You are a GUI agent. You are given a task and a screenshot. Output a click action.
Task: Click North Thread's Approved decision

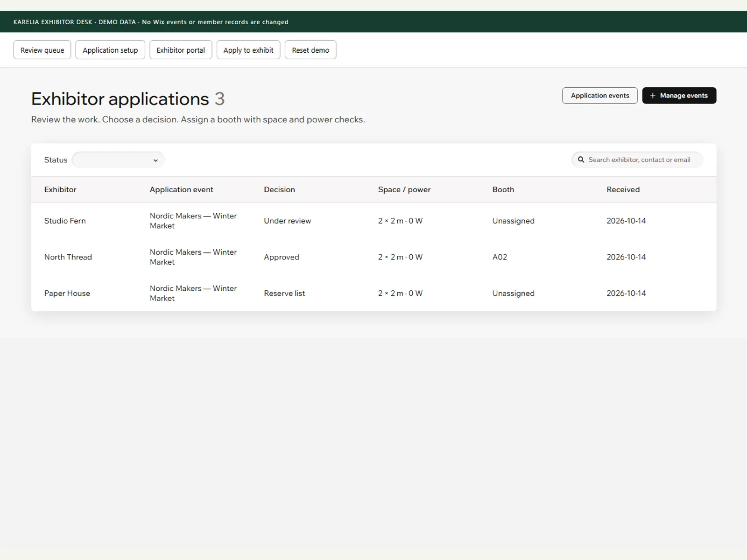click(282, 257)
